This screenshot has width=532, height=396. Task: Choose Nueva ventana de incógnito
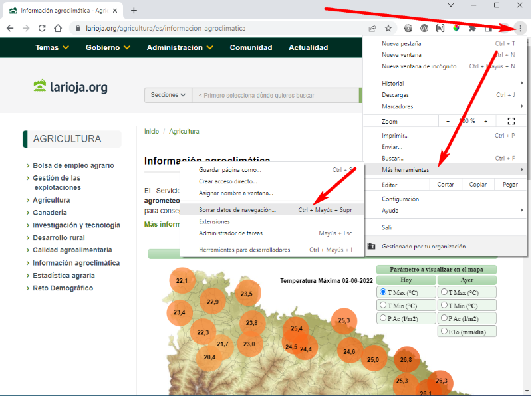click(x=419, y=66)
